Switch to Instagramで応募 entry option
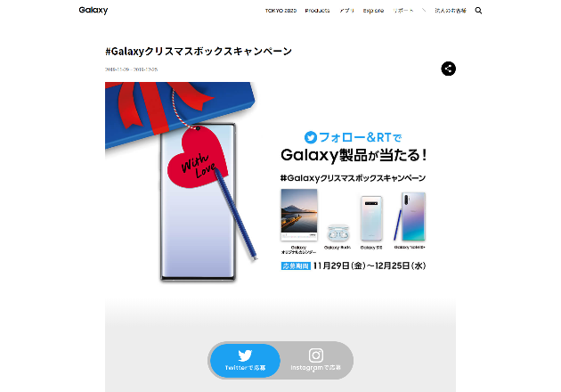 point(315,361)
